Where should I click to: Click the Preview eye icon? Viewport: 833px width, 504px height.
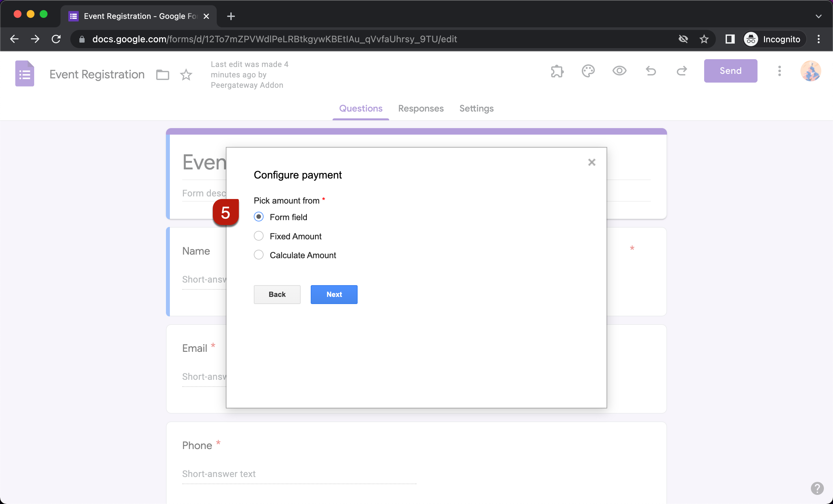click(x=619, y=71)
